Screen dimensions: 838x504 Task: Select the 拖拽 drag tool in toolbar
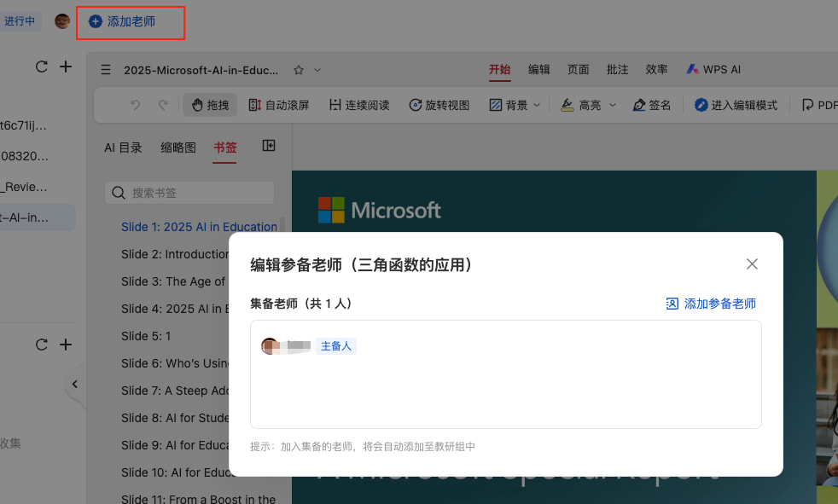tap(209, 104)
